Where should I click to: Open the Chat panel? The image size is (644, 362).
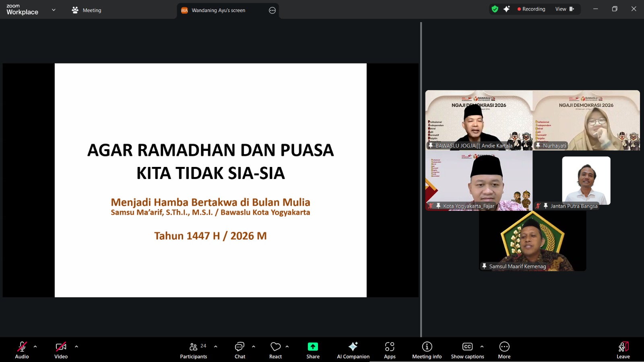pyautogui.click(x=239, y=349)
